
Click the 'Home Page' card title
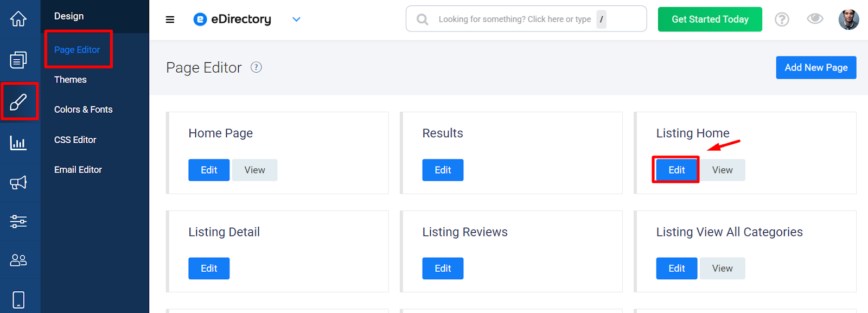[221, 133]
